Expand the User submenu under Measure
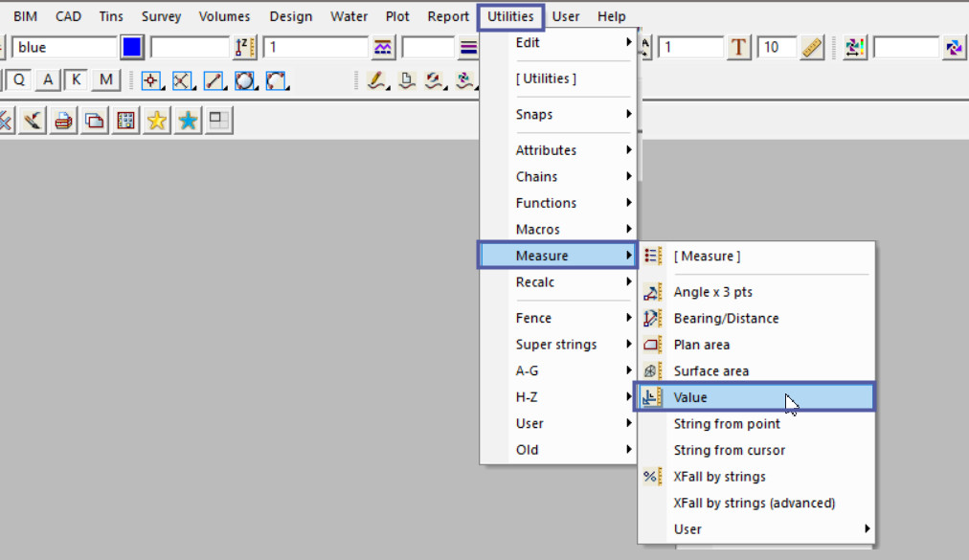Image resolution: width=969 pixels, height=560 pixels. point(756,529)
